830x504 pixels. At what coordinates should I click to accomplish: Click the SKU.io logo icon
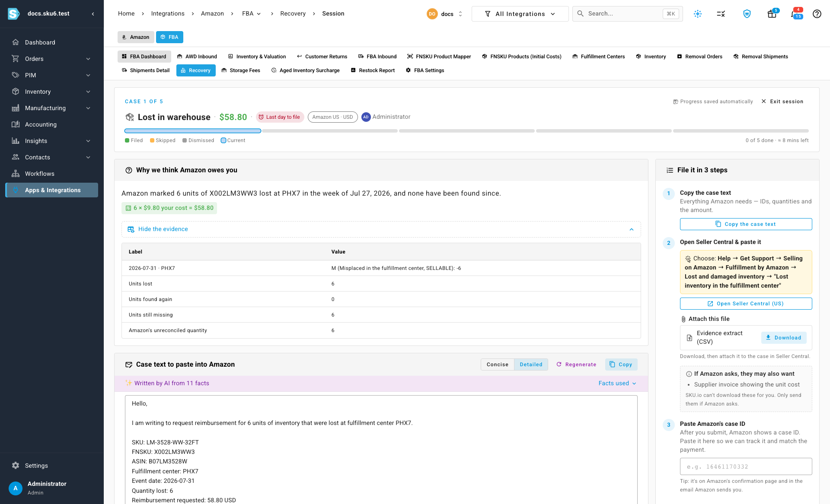point(13,14)
